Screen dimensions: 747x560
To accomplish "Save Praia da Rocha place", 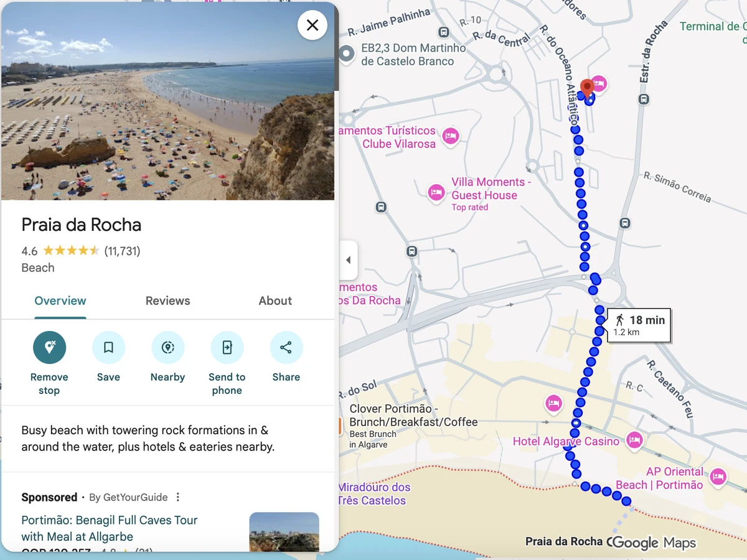I will pos(108,347).
